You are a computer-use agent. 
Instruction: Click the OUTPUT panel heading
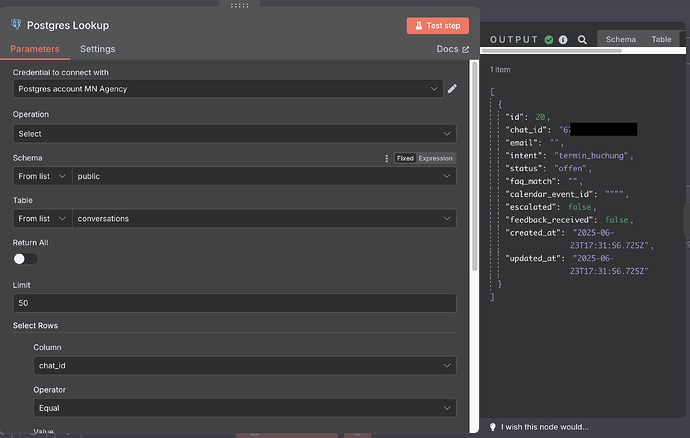(514, 40)
